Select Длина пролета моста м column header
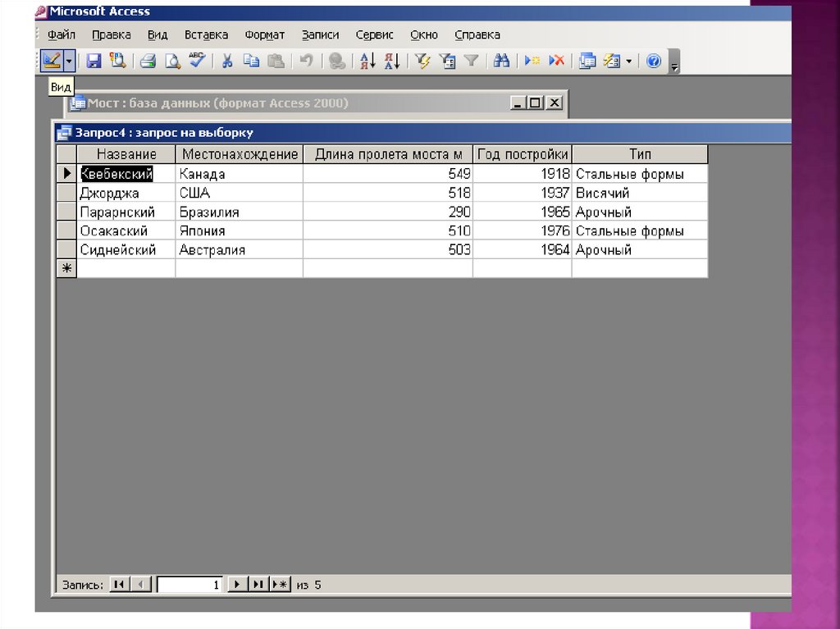The image size is (840, 629). [388, 154]
